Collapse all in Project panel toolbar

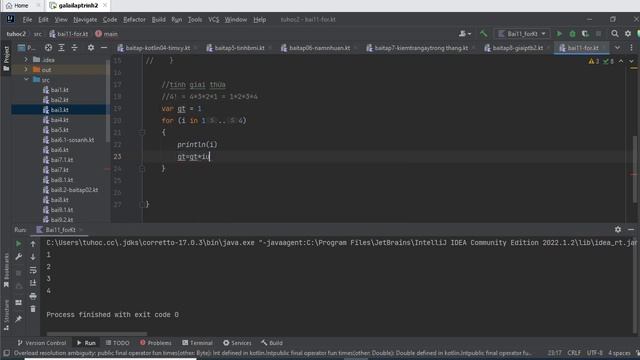[74, 48]
